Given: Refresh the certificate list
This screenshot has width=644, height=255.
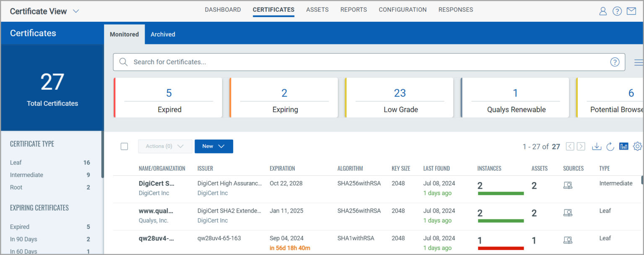Looking at the screenshot, I should pyautogui.click(x=610, y=146).
